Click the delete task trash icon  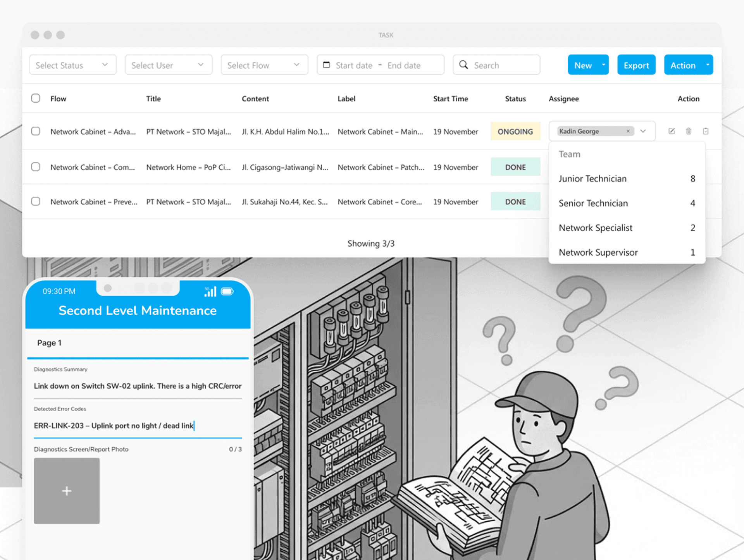pyautogui.click(x=689, y=131)
